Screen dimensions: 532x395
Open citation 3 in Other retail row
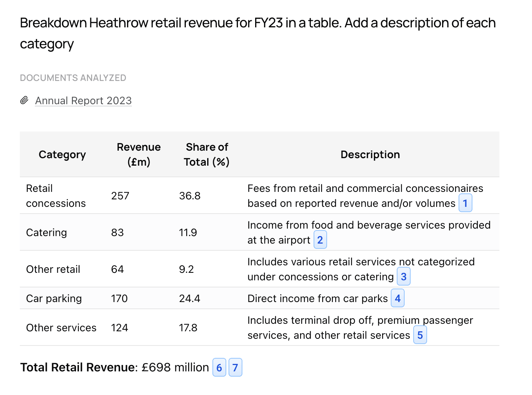point(403,277)
